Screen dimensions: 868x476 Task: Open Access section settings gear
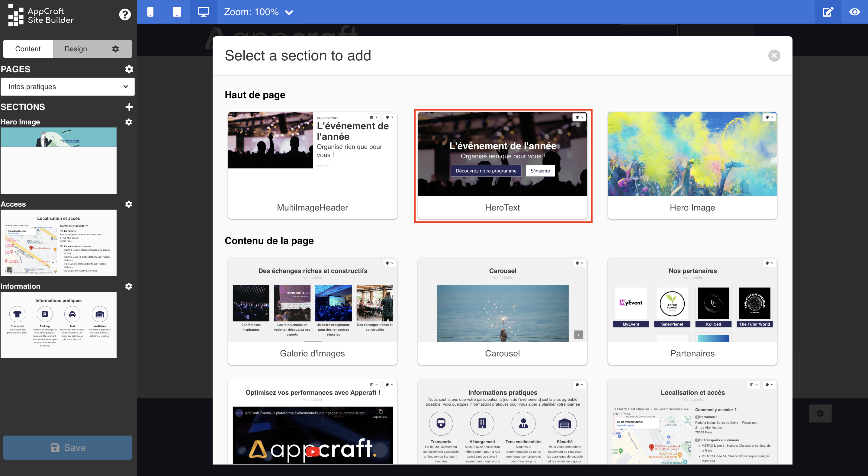pos(128,204)
